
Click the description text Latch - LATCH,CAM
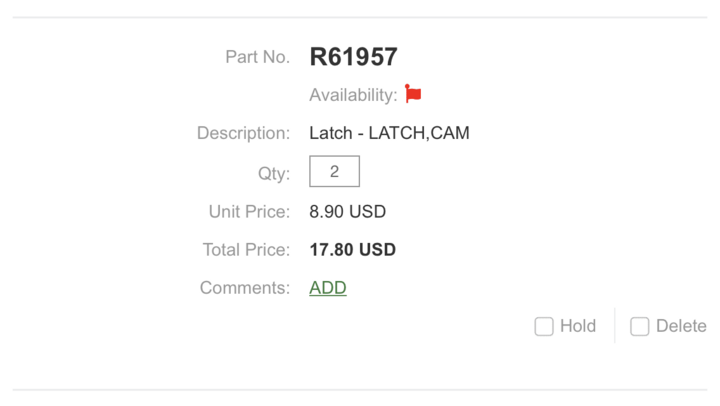(389, 133)
